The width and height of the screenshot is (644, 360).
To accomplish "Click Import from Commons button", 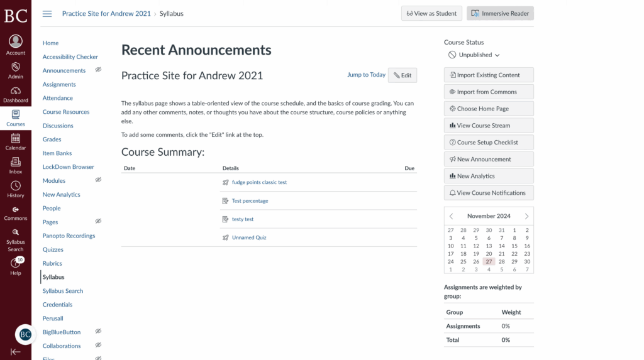I will coord(489,92).
